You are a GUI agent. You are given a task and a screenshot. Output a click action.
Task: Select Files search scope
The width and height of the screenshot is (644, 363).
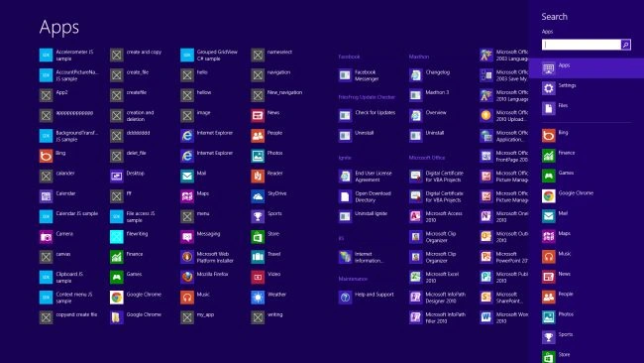pyautogui.click(x=587, y=108)
